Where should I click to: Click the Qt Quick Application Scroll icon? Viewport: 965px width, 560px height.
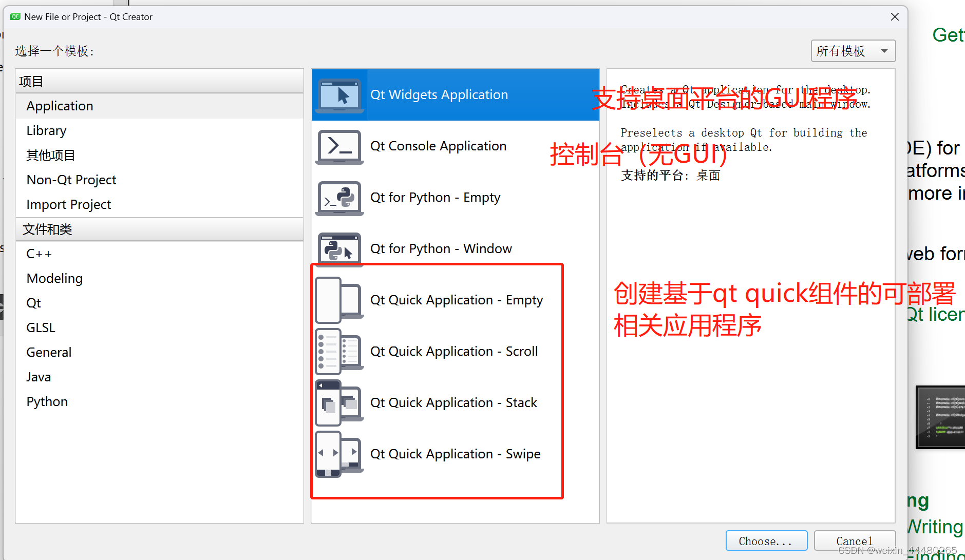[339, 352]
